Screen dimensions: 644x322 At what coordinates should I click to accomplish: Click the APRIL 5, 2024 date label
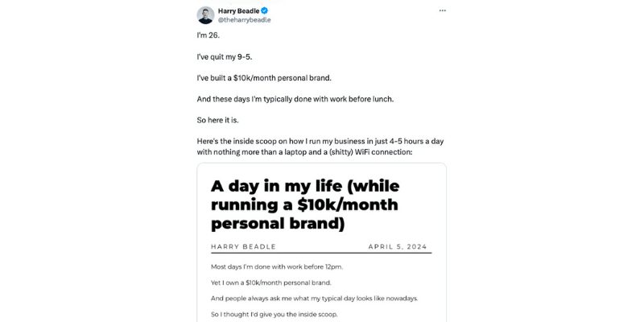coord(397,246)
